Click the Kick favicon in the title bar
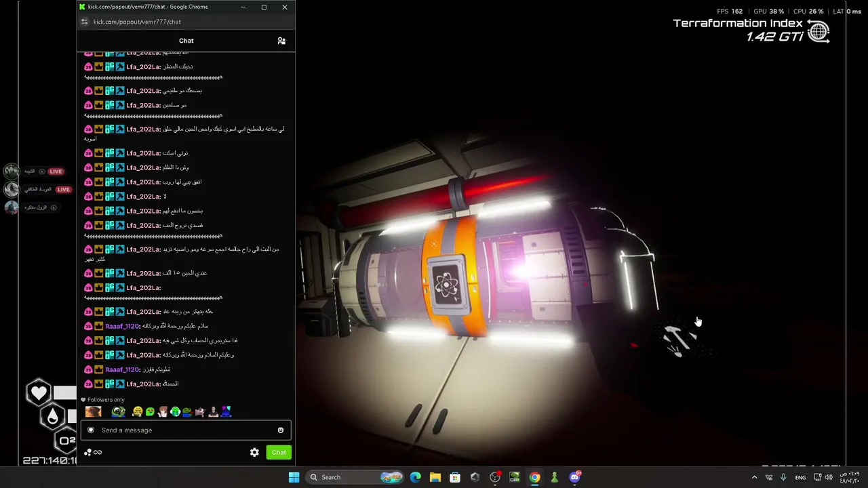Image resolution: width=868 pixels, height=488 pixels. tap(83, 7)
